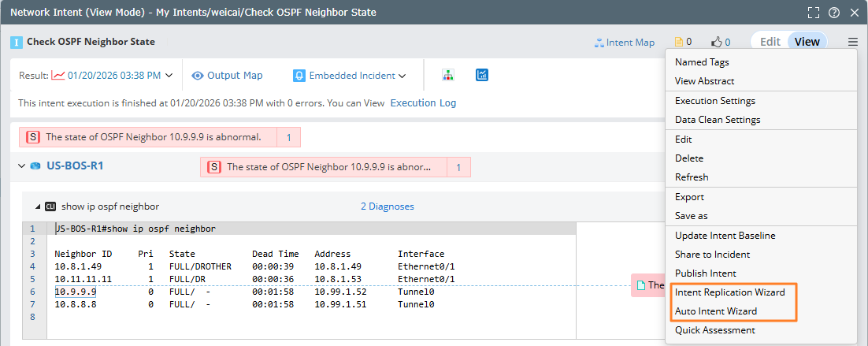
Task: Select Intent Replication Wizard menu item
Action: [729, 292]
